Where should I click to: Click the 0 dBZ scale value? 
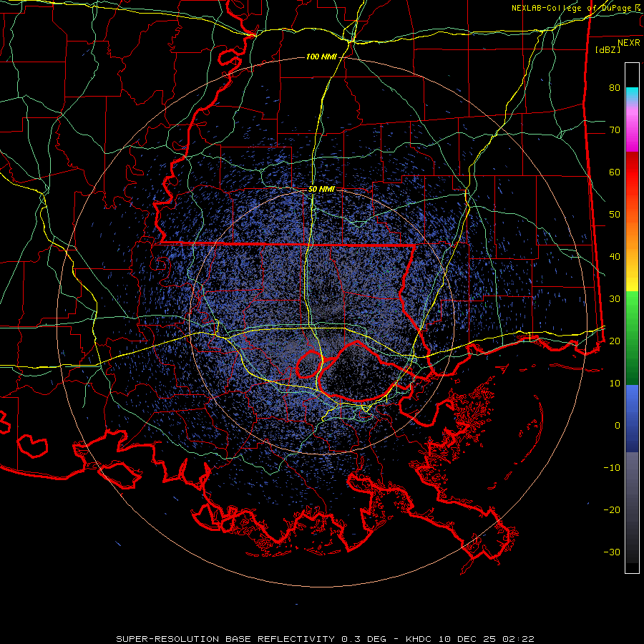click(x=618, y=426)
